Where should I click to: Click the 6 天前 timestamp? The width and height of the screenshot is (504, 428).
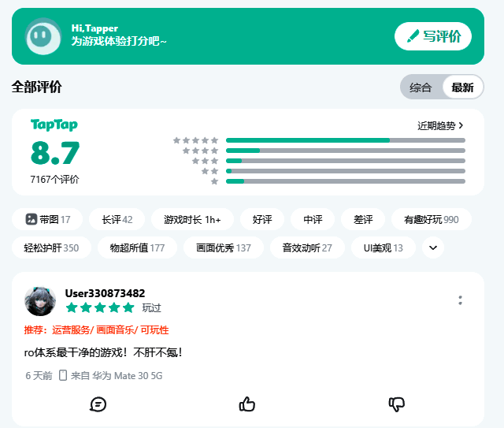pos(39,375)
